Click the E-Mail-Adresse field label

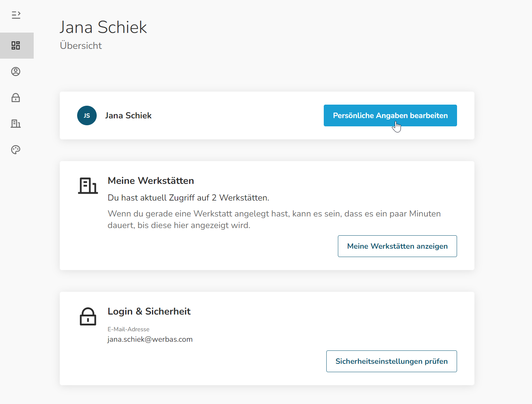[129, 329]
